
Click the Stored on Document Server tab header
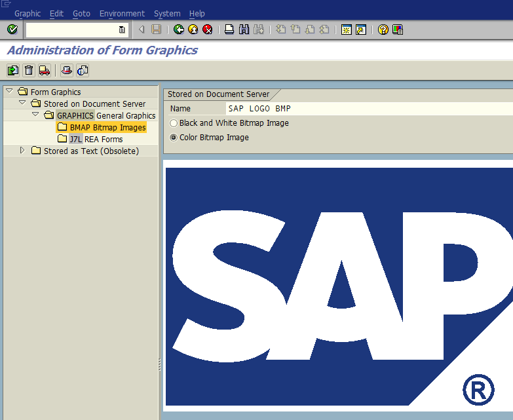(218, 94)
